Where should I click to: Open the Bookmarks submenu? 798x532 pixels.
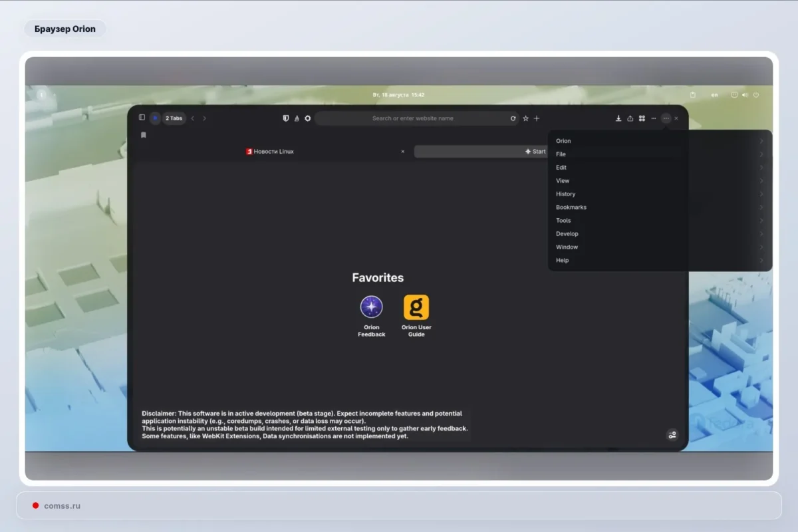660,207
